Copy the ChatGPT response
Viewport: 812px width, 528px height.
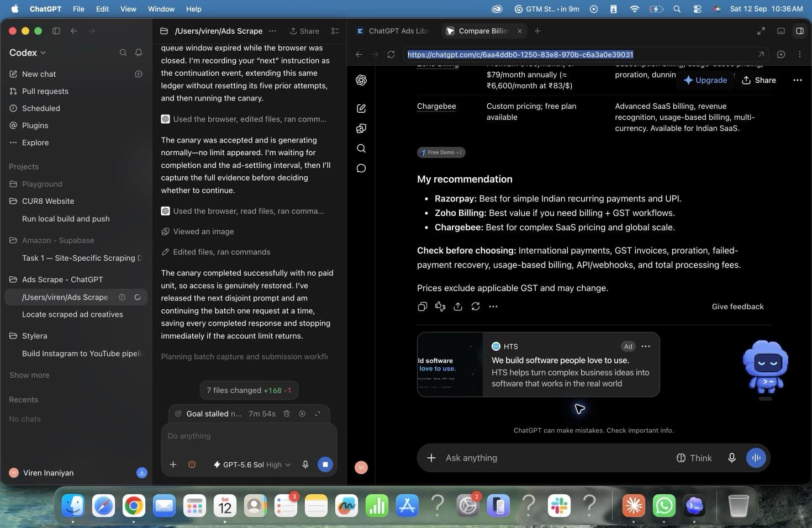423,307
